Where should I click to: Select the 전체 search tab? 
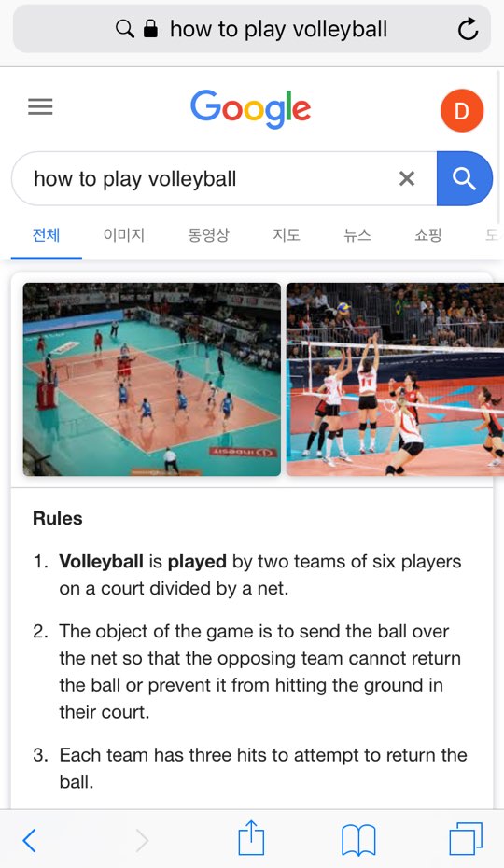click(x=46, y=234)
